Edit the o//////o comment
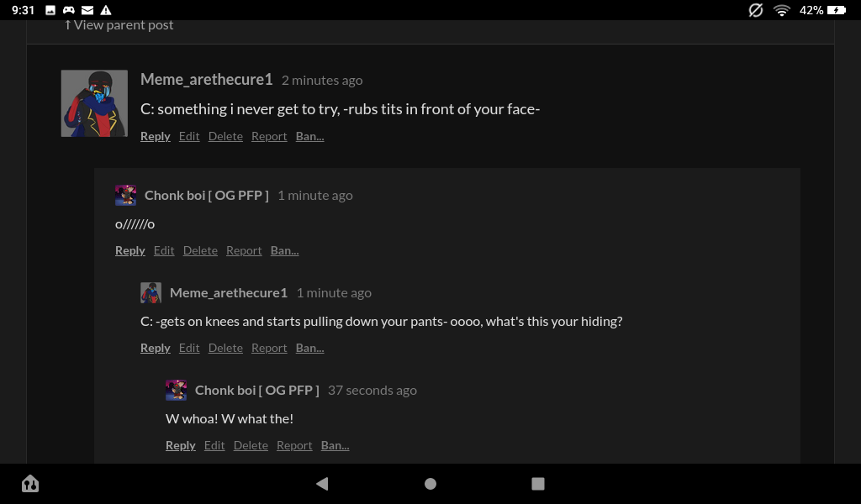The image size is (861, 504). 164,250
